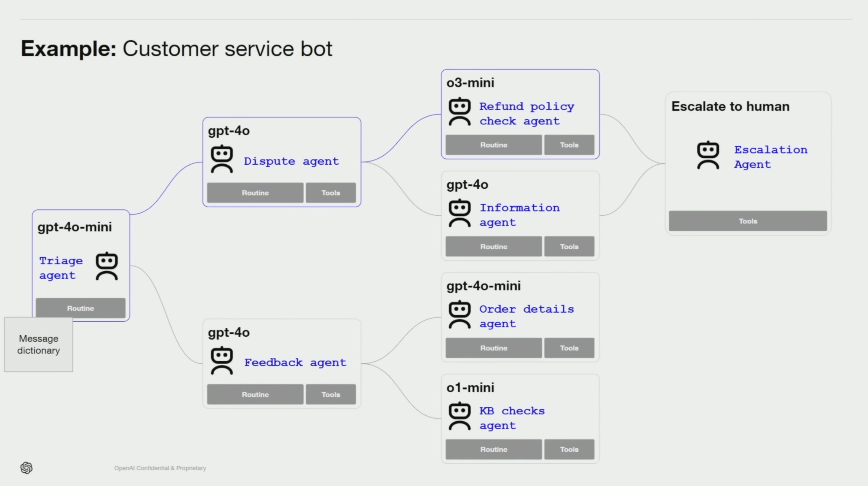Click the o3-mini model label
Image resolution: width=868 pixels, height=486 pixels.
click(470, 83)
